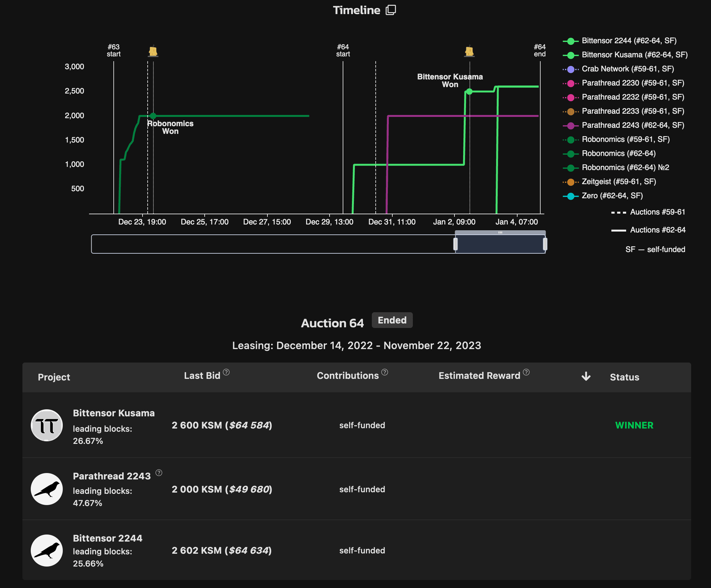Click the Auction 64 heading
Image resolution: width=711 pixels, height=588 pixels.
click(332, 323)
